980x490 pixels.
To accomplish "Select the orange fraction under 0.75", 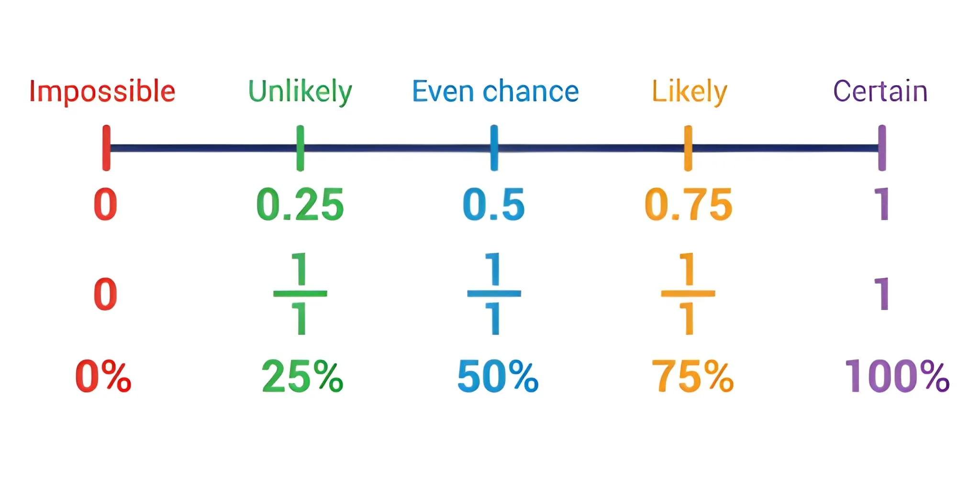I will [x=688, y=293].
